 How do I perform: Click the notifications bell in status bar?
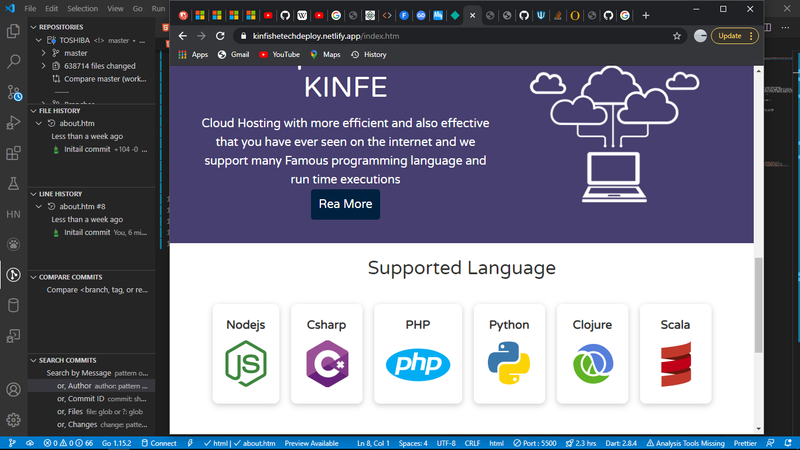pyautogui.click(x=789, y=443)
